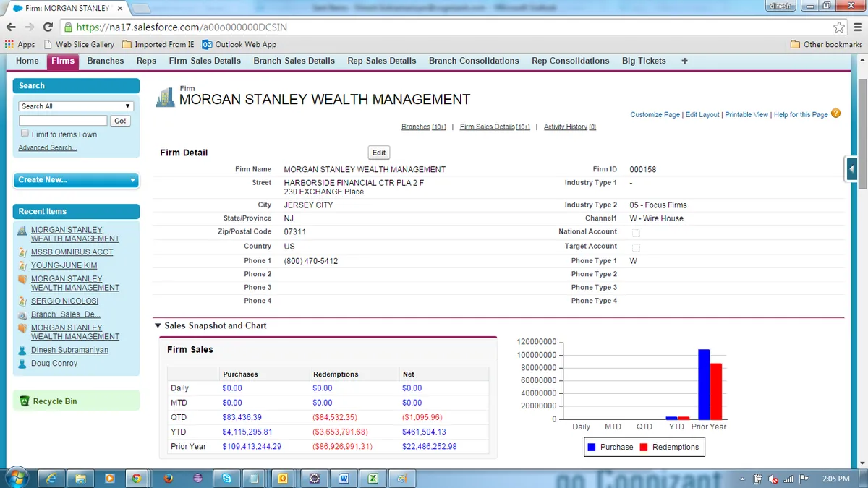Enable Limit to items I own checkbox

pos(25,134)
